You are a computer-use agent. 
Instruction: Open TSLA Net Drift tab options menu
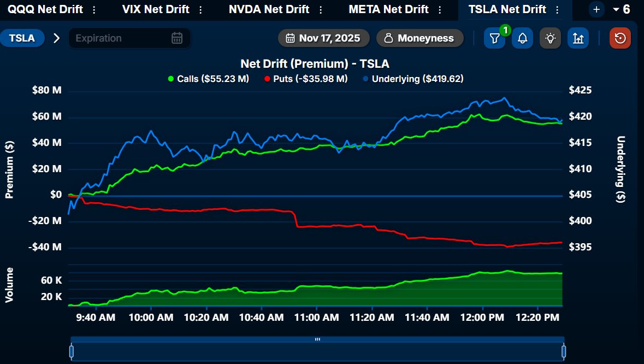coord(557,9)
